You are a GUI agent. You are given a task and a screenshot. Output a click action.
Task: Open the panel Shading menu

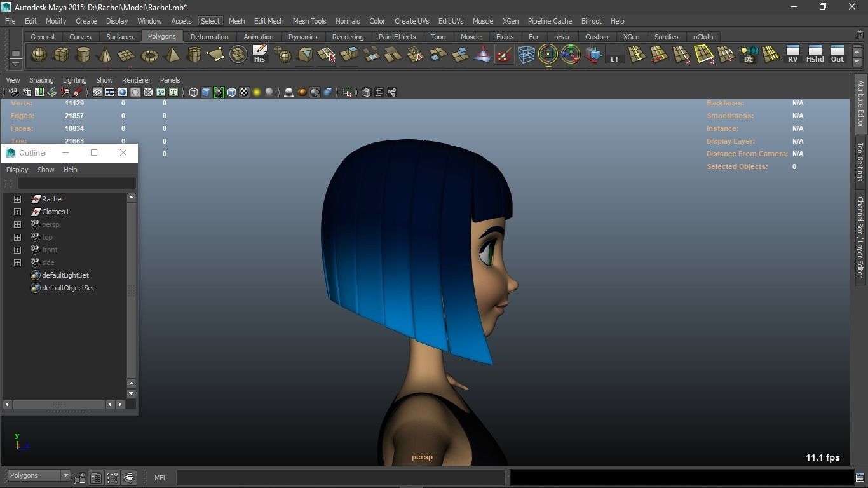pos(41,80)
